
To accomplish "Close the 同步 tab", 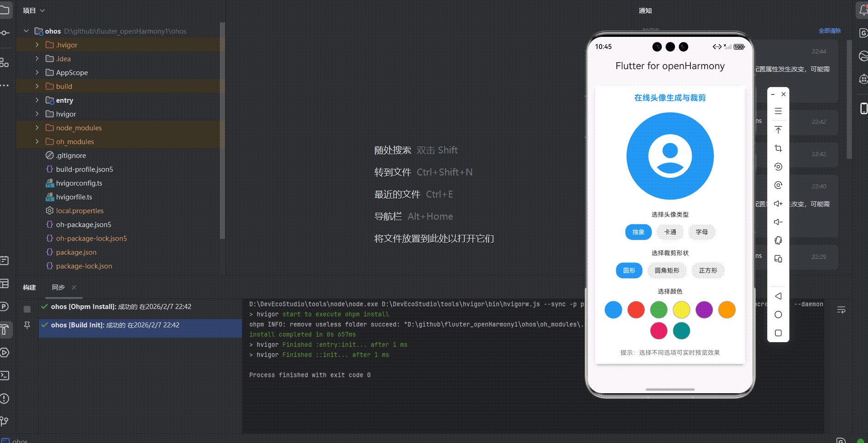I will click(74, 287).
